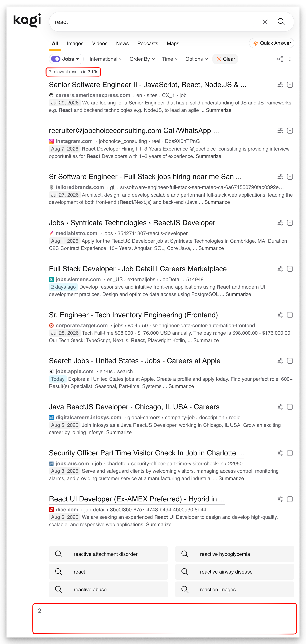306x644 pixels.
Task: Adjust ranking for the corporate.target.com result
Action: tap(280, 315)
